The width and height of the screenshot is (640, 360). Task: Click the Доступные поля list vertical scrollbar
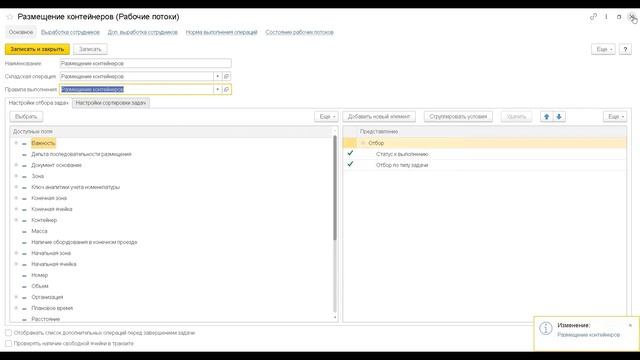(335, 188)
